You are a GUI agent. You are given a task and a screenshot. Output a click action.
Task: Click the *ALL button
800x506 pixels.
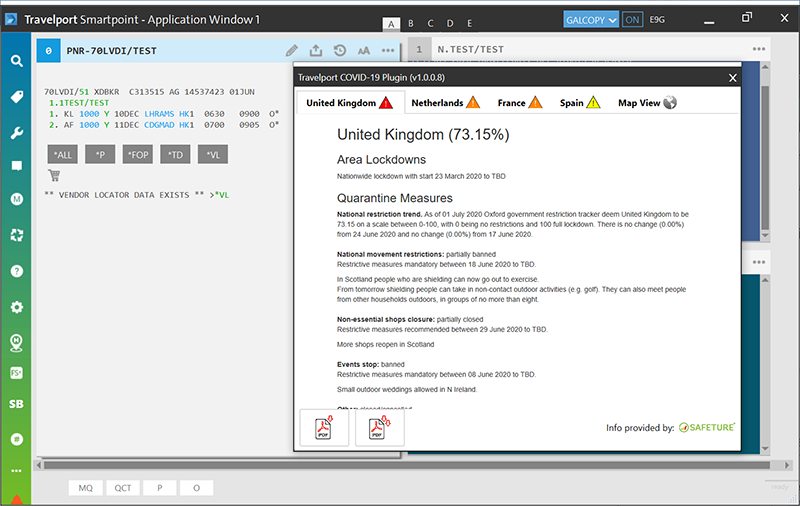pyautogui.click(x=63, y=155)
